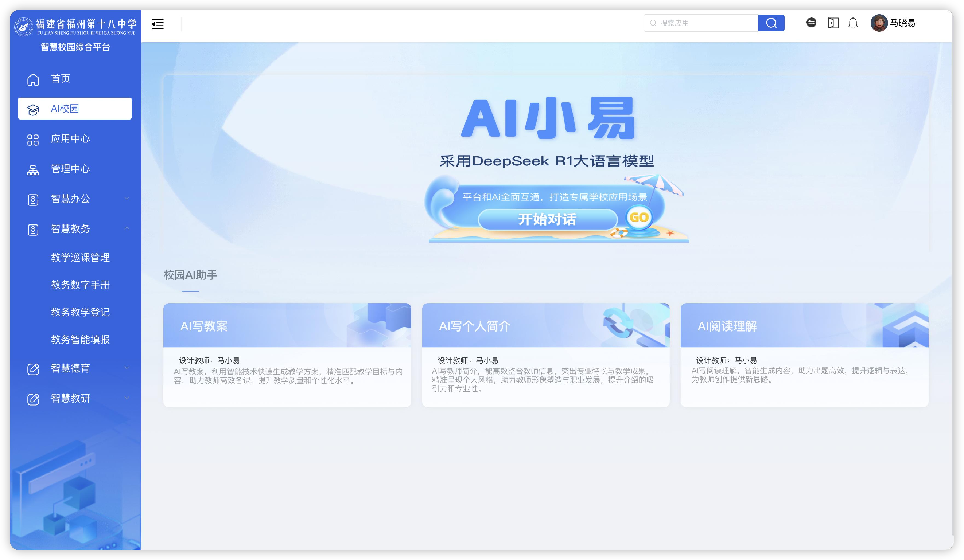Click the logout door icon in the top bar

point(833,23)
